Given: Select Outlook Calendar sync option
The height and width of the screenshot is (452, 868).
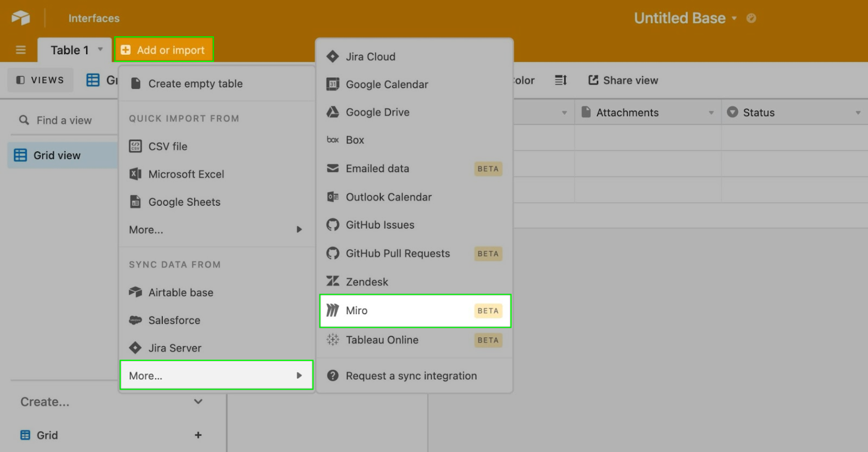Looking at the screenshot, I should tap(414, 197).
